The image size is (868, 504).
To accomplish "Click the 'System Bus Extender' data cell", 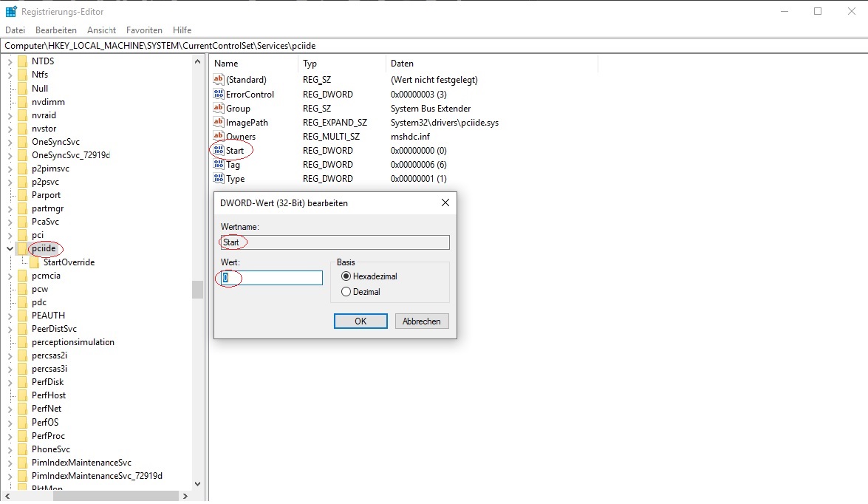I will click(431, 109).
